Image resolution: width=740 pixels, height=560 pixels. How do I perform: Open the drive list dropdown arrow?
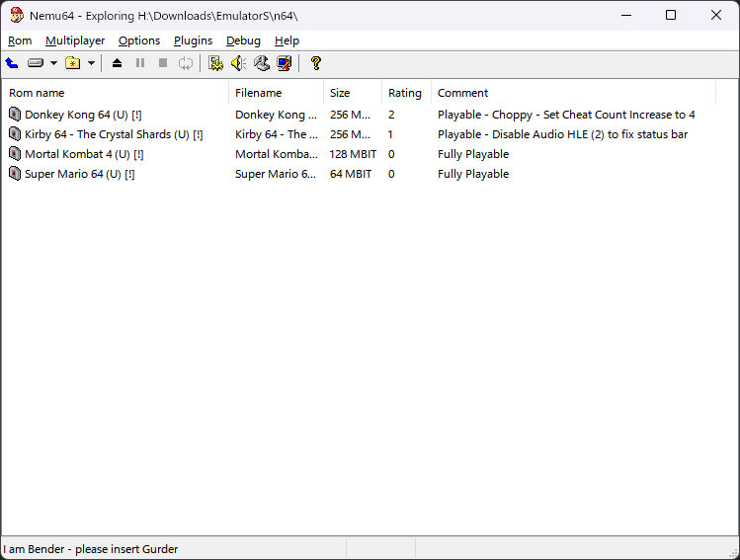point(53,63)
